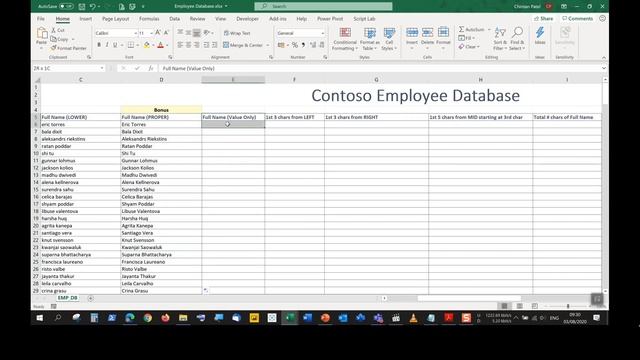Click the Orientation text-angle icon

click(207, 33)
